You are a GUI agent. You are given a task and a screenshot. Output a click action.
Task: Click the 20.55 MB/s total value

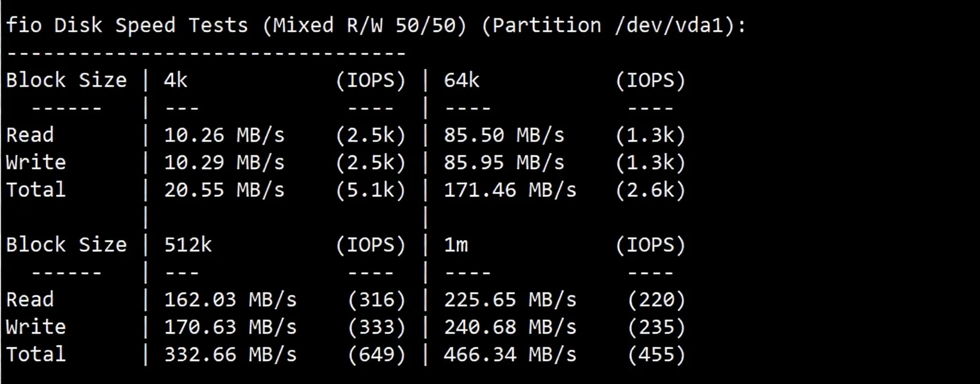pos(224,190)
